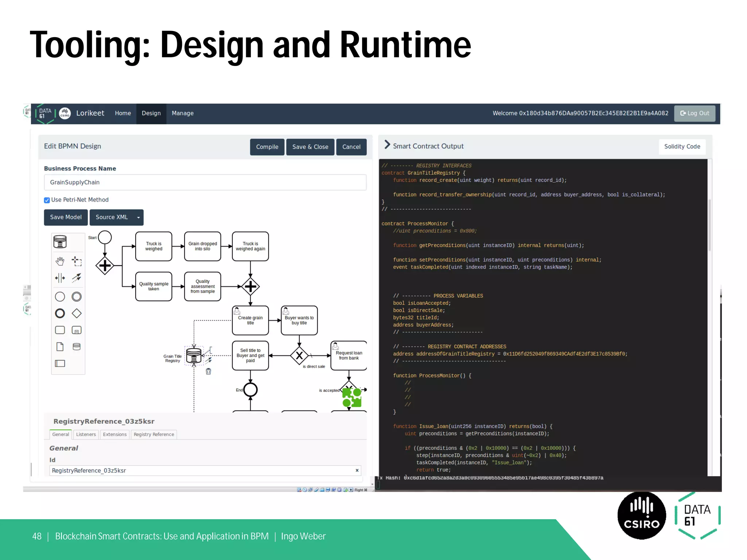Click the CSIRO logo in navbar
The image size is (747, 560).
coord(65,113)
